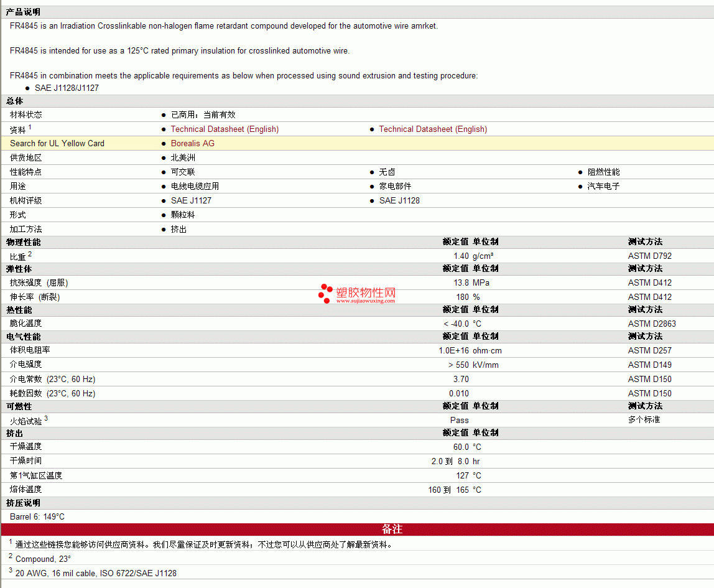Click footnote 2 text Compound, 23°
Image resolution: width=714 pixels, height=588 pixels.
44,559
